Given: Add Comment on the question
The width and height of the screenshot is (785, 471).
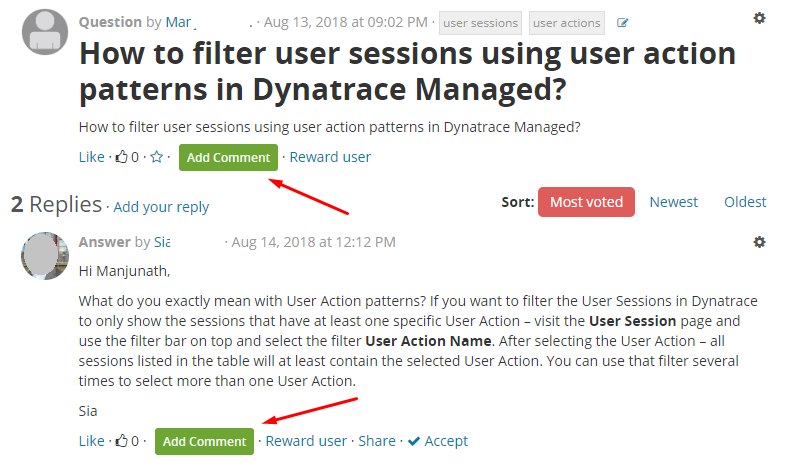Looking at the screenshot, I should point(228,158).
